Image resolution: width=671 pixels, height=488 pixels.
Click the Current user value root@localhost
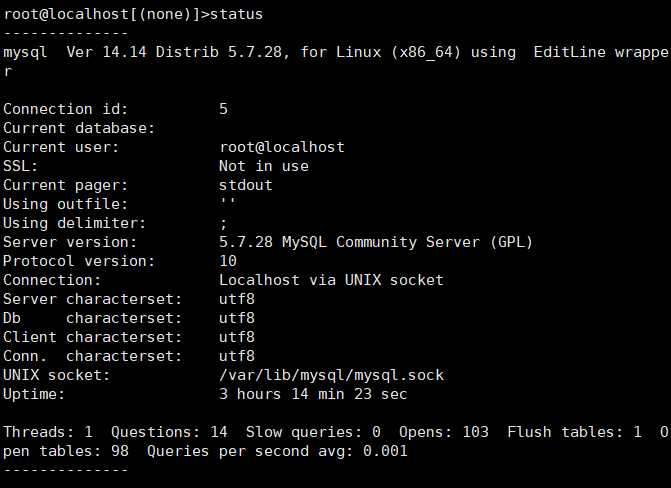point(281,147)
